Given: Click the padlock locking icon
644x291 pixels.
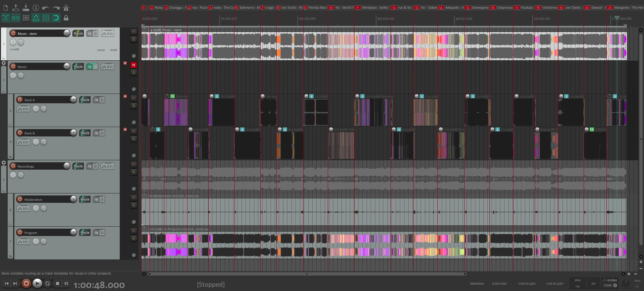Looking at the screenshot, I should (x=66, y=18).
